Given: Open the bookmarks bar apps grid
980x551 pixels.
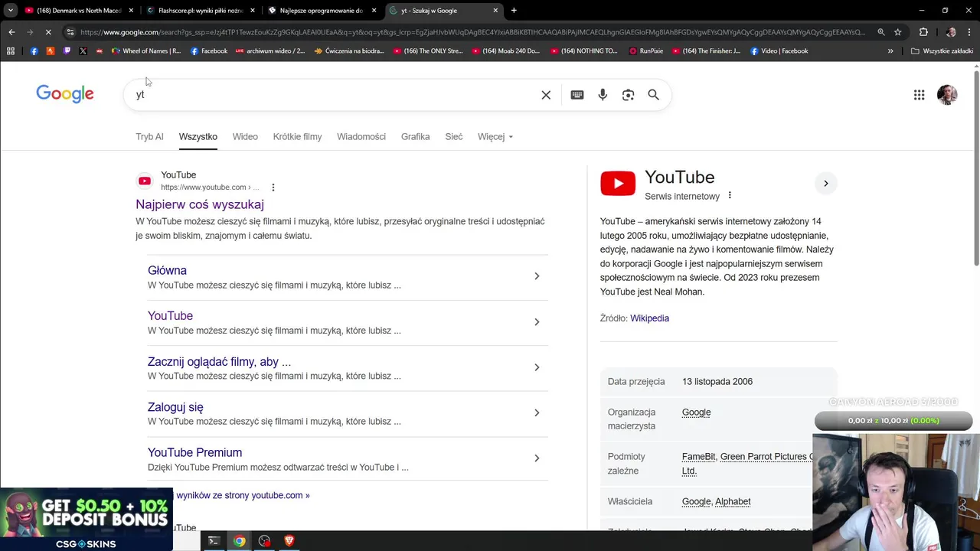Looking at the screenshot, I should point(11,51).
